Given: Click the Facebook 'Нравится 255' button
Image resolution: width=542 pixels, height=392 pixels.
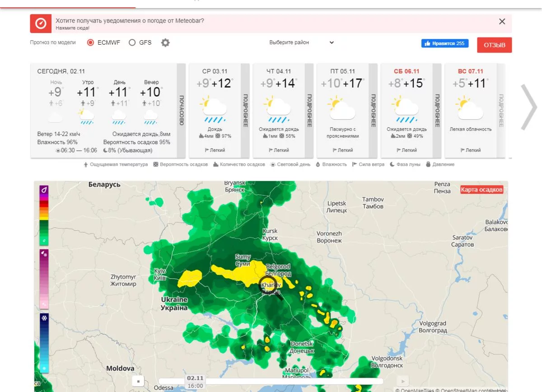Looking at the screenshot, I should (445, 43).
